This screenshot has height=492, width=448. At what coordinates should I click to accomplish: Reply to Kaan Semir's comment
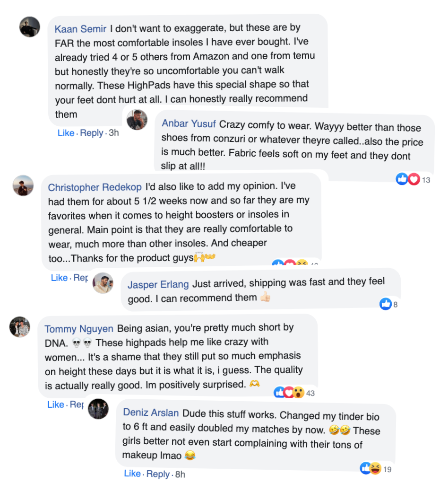91,133
